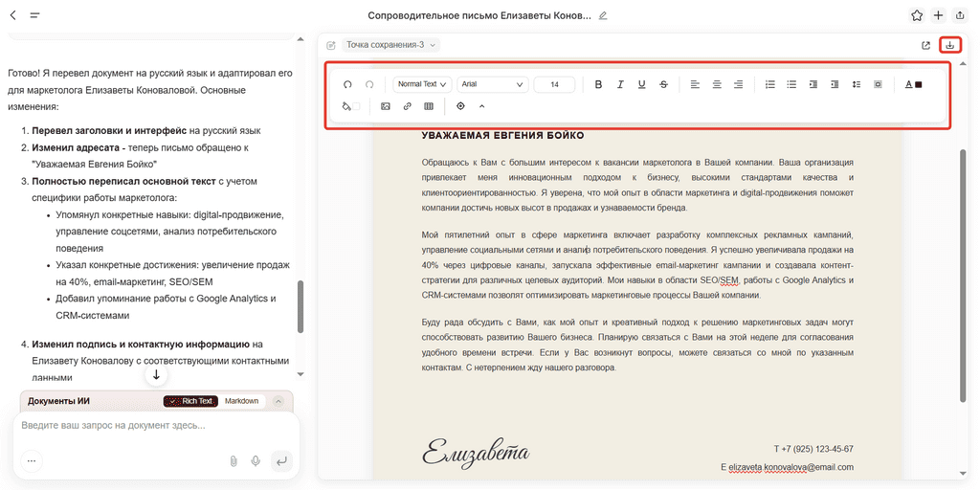Attach a file with paperclip

point(234,461)
